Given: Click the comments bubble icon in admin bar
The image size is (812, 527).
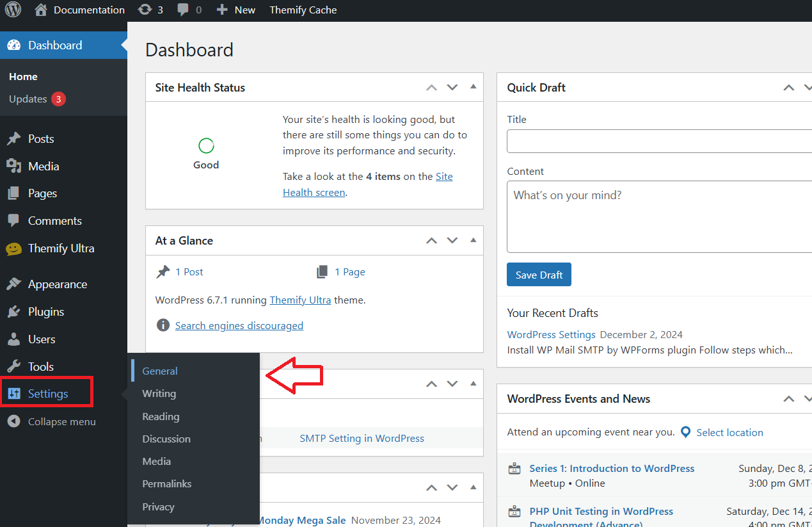Looking at the screenshot, I should coord(183,10).
